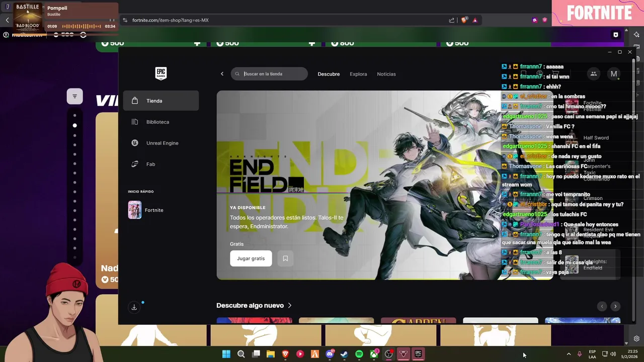Go back in the browser toolbar

coord(7,20)
